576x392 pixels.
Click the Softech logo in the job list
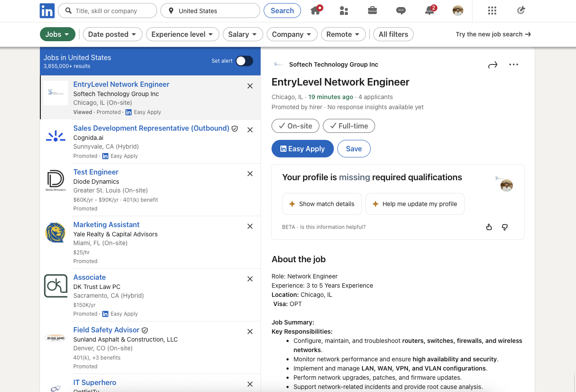click(x=56, y=93)
